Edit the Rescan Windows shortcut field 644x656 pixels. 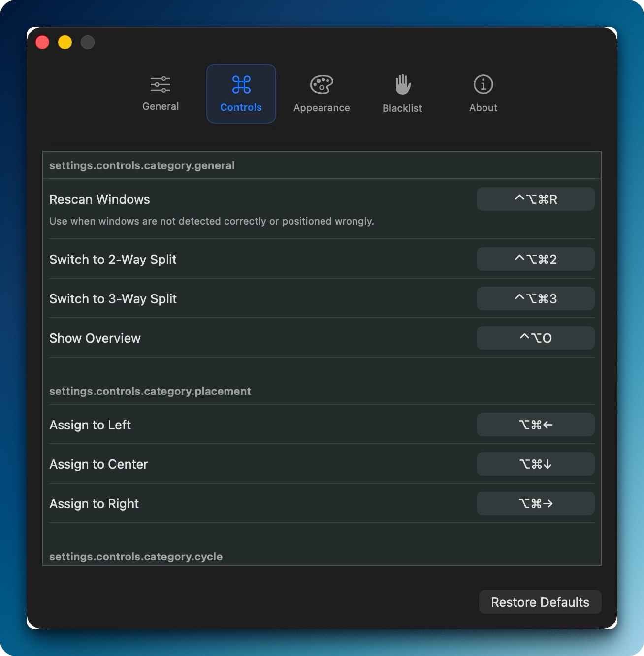535,199
